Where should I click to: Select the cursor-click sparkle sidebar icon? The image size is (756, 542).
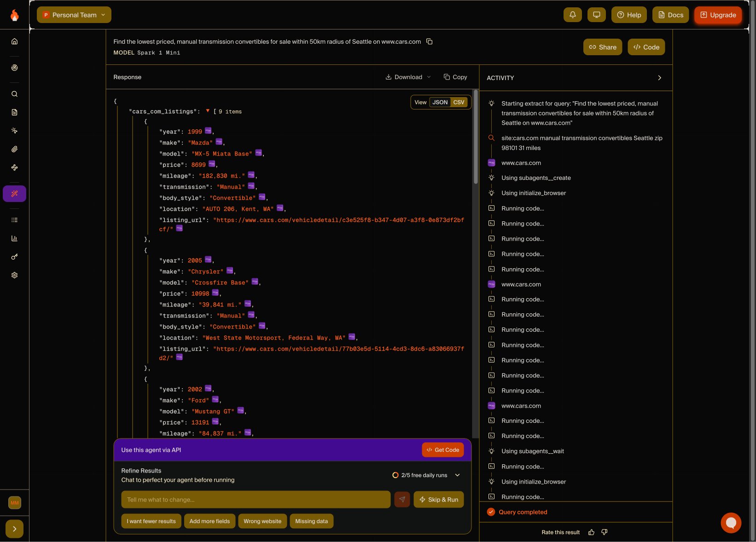click(x=14, y=131)
